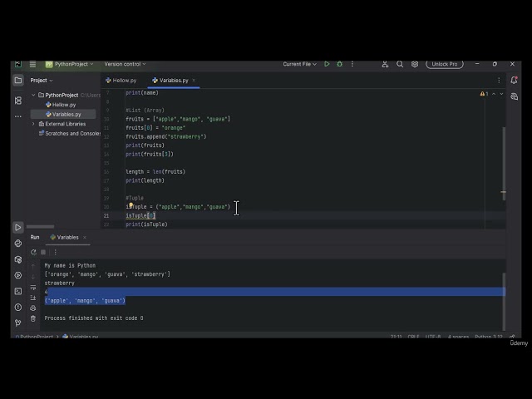Go to next highlighted problem arrow
The width and height of the screenshot is (532, 399).
click(x=501, y=94)
